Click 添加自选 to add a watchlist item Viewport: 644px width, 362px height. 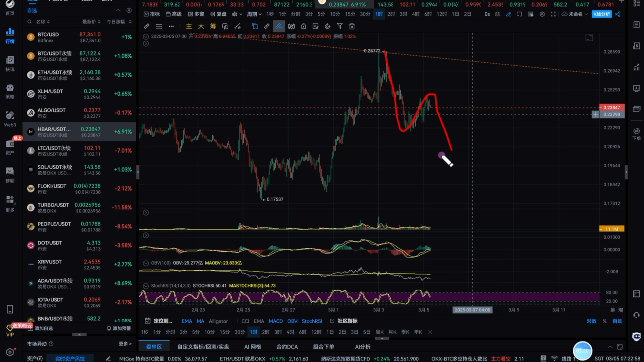(x=40, y=328)
